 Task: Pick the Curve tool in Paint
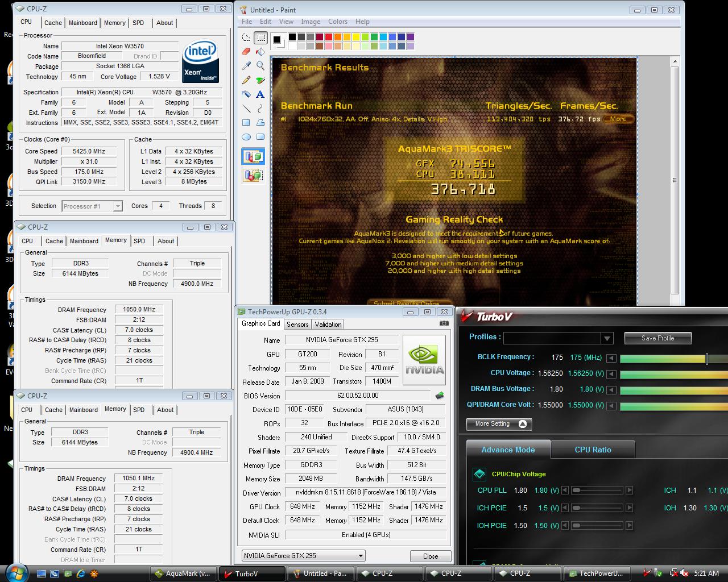[x=260, y=109]
